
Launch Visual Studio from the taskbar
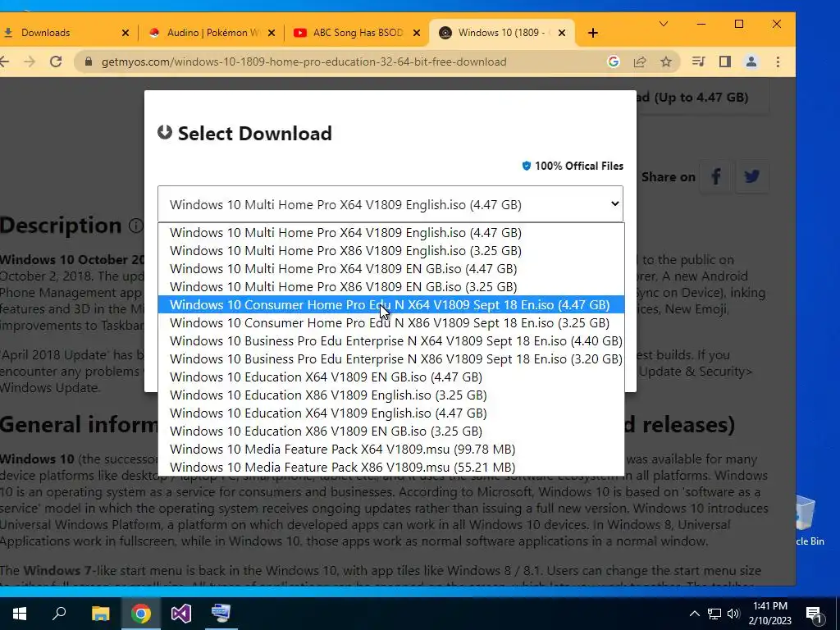181,614
